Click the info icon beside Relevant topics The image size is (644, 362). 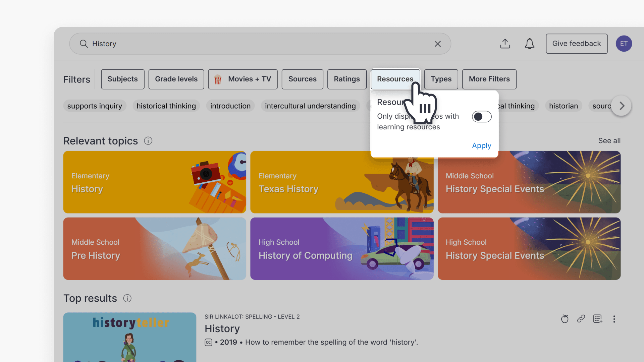[x=148, y=141]
